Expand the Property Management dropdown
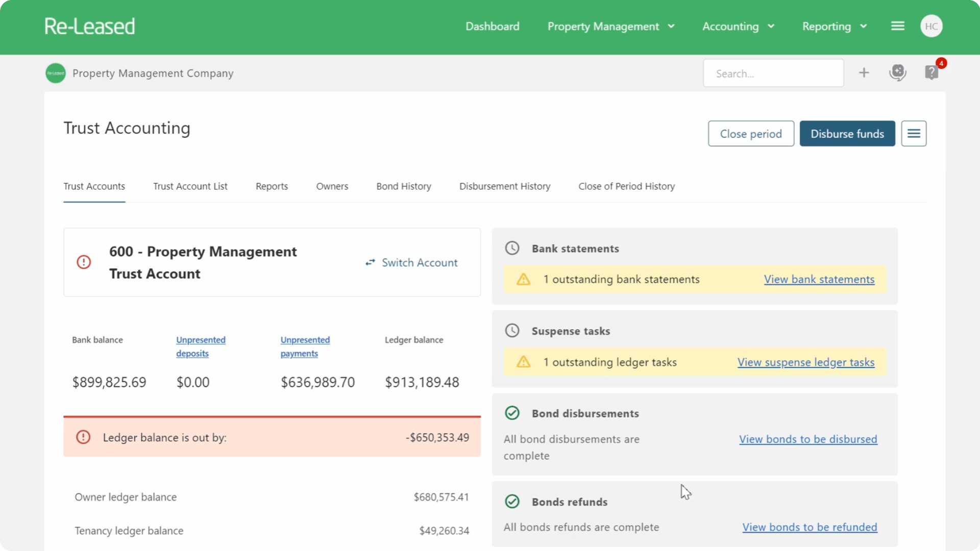This screenshot has width=980, height=551. 611,26
